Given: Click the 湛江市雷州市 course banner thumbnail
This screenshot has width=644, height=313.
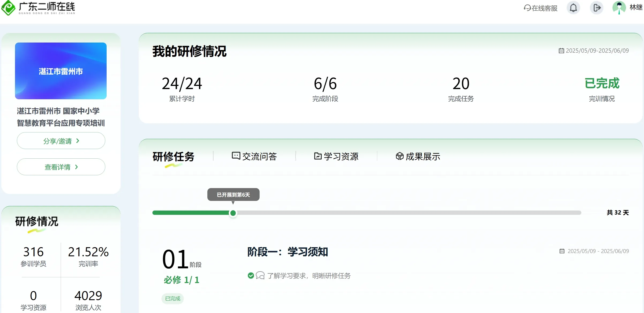Looking at the screenshot, I should tap(61, 71).
